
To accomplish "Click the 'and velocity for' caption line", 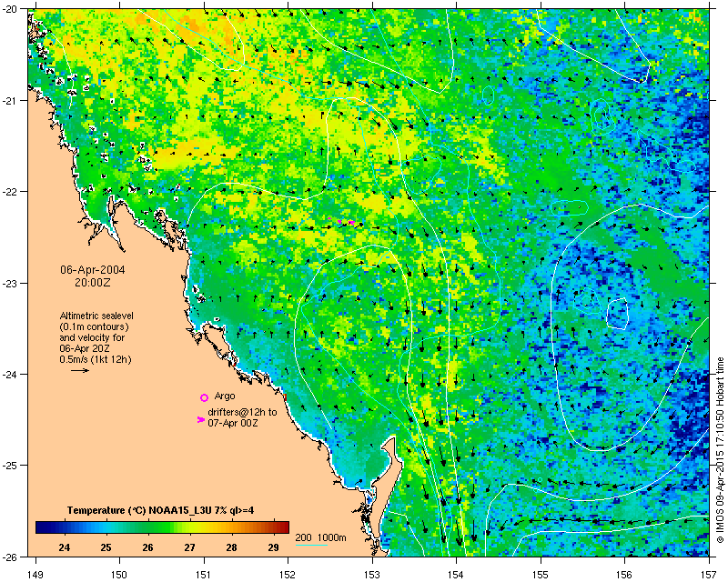I will 92,337.
